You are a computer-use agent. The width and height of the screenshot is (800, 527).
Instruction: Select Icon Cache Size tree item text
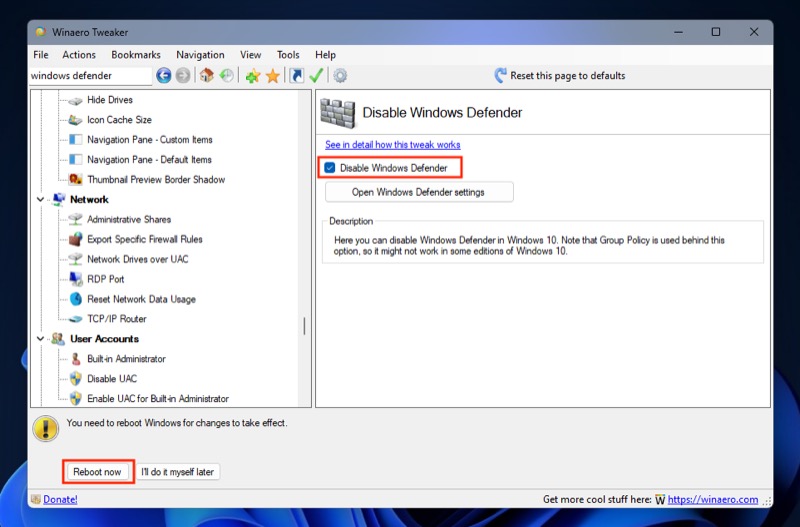click(119, 120)
